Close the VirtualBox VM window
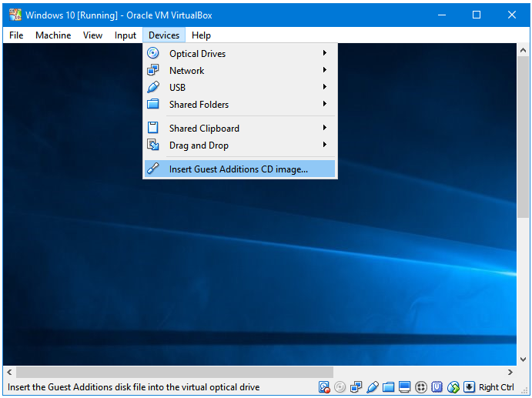The height and width of the screenshot is (398, 532). (512, 15)
